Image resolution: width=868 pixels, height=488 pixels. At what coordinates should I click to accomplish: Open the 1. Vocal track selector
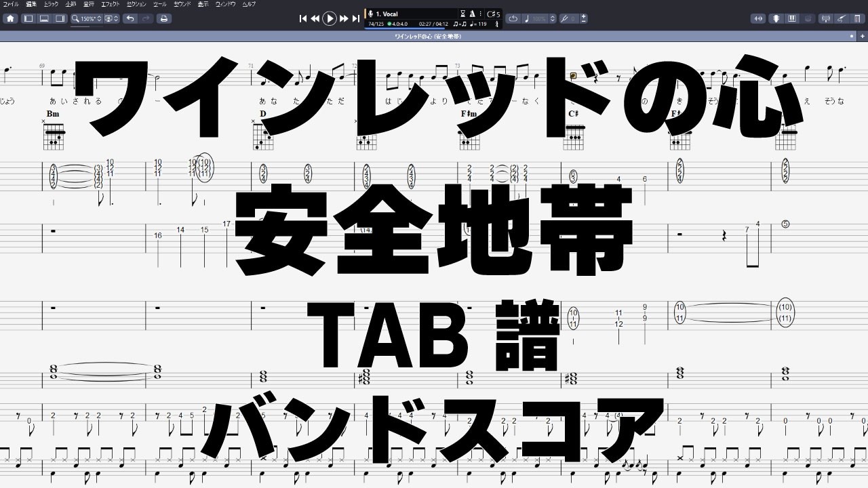pyautogui.click(x=411, y=14)
